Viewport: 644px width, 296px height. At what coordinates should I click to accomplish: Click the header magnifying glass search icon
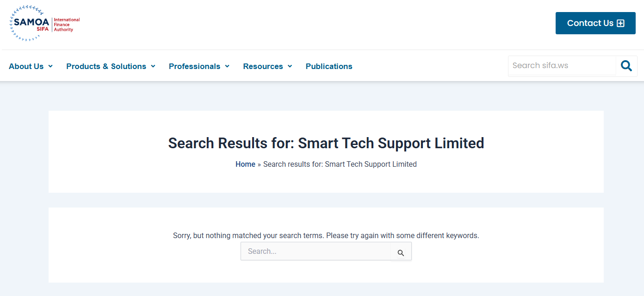[x=626, y=66]
